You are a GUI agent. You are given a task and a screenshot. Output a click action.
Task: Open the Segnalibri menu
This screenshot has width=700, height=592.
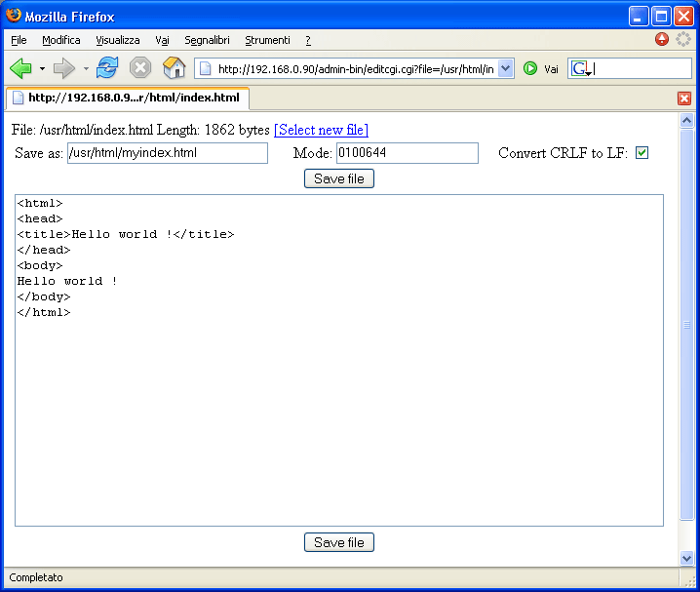tap(207, 40)
